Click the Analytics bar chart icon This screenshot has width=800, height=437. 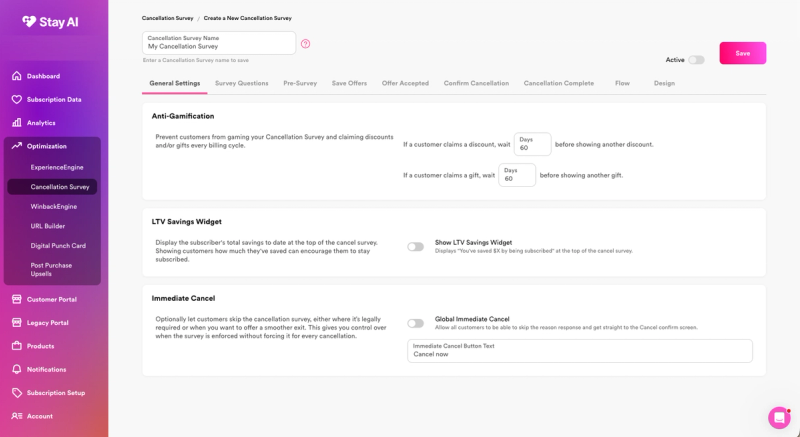point(17,123)
